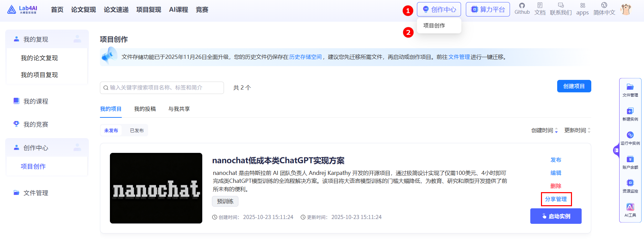The height and width of the screenshot is (240, 644).
Task: Switch to the 与我共享 tab
Action: pos(179,109)
